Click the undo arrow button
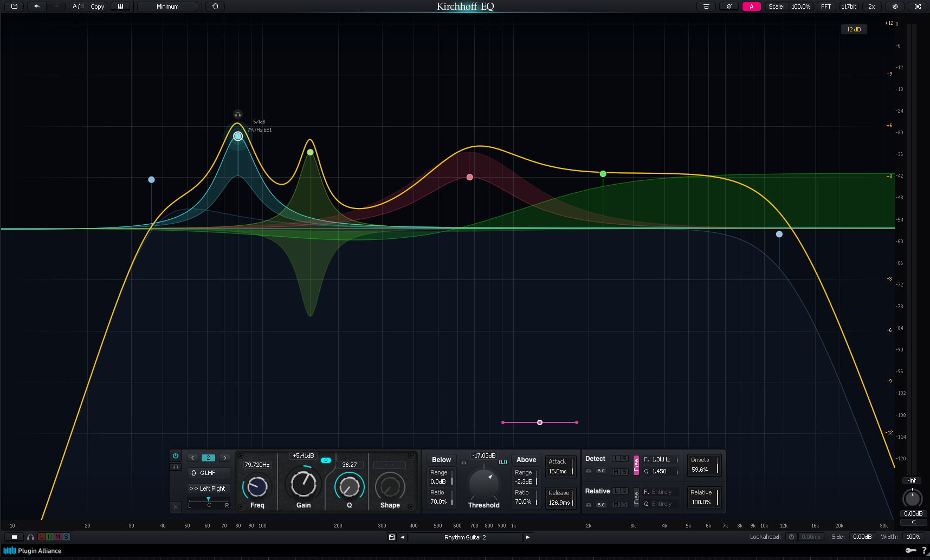Viewport: 930px width, 560px height. click(x=37, y=6)
